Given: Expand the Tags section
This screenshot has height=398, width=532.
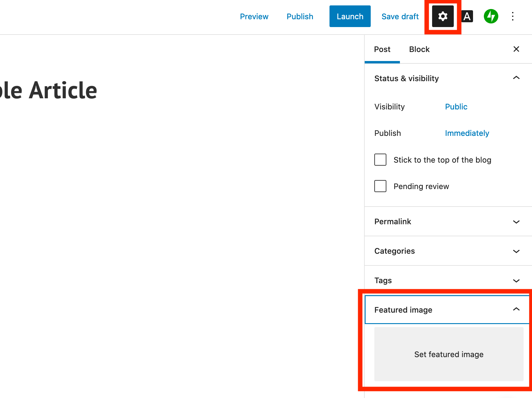Looking at the screenshot, I should tap(516, 280).
